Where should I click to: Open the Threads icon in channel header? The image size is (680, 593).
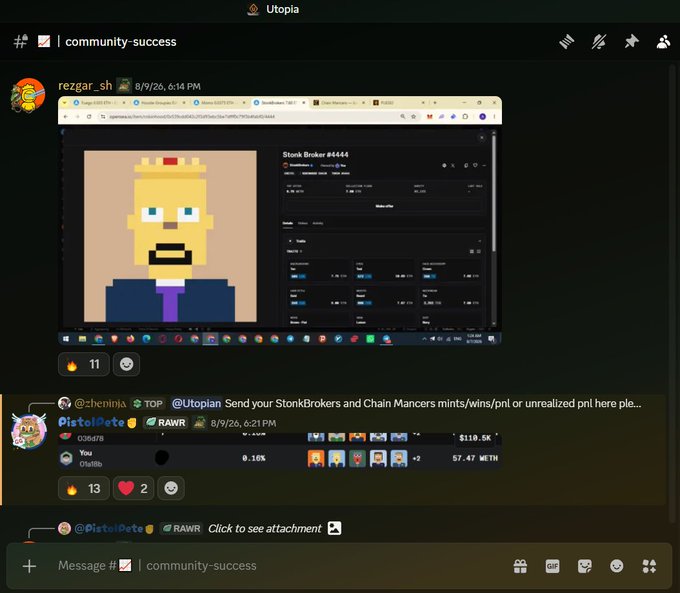566,42
